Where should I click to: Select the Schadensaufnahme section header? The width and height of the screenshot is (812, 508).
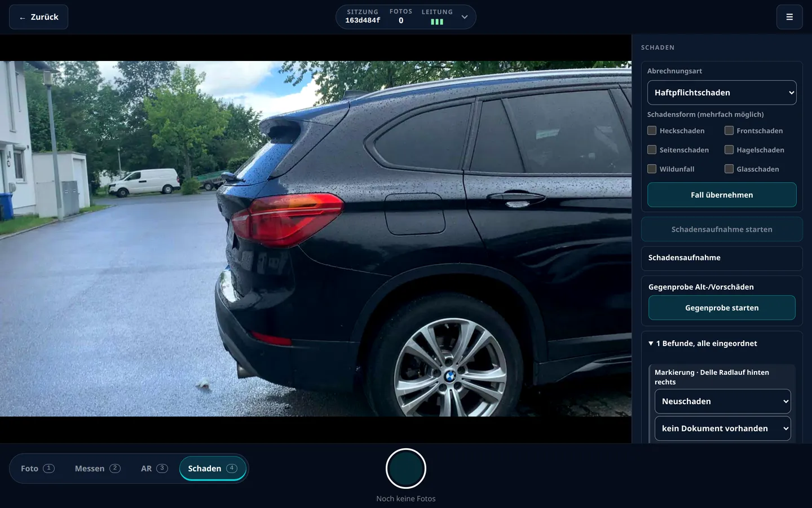722,258
